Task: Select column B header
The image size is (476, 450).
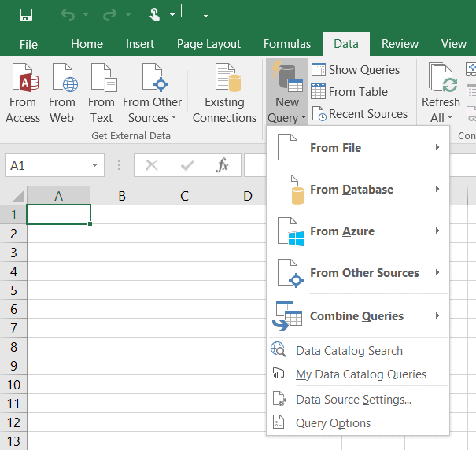Action: point(122,196)
